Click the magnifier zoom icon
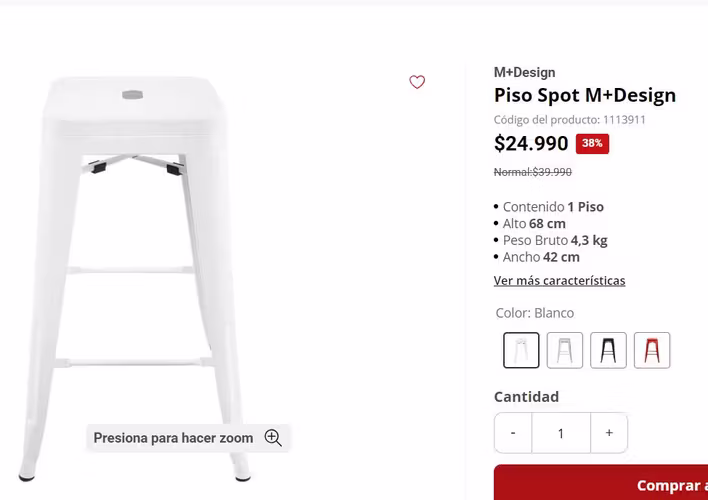708x500 pixels. pyautogui.click(x=273, y=438)
